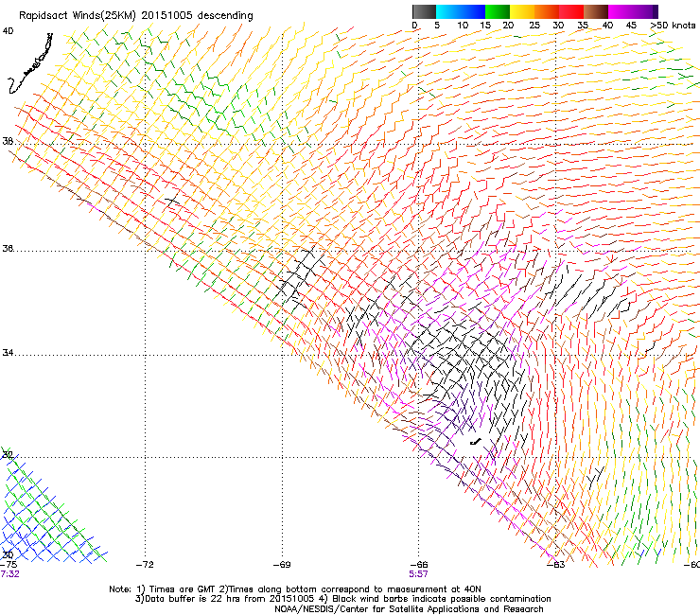This screenshot has height=615, width=700.
Task: Click the longitude label '-72'
Action: (x=145, y=565)
